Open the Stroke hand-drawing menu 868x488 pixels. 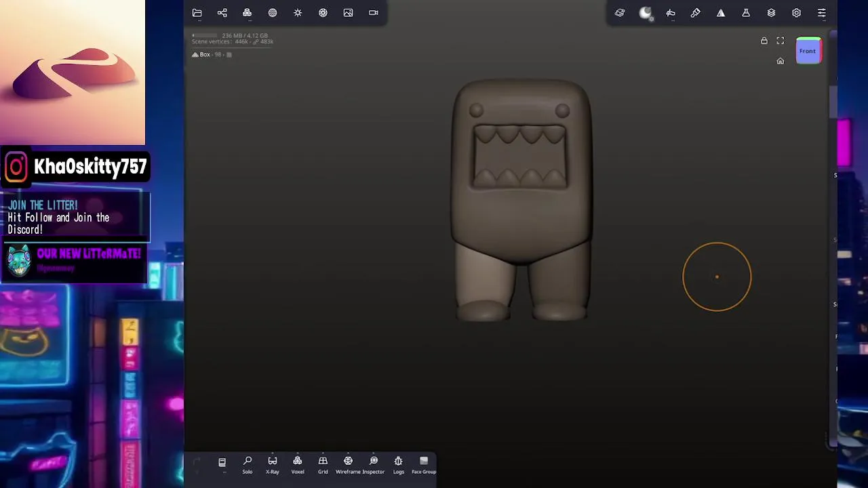tap(671, 13)
